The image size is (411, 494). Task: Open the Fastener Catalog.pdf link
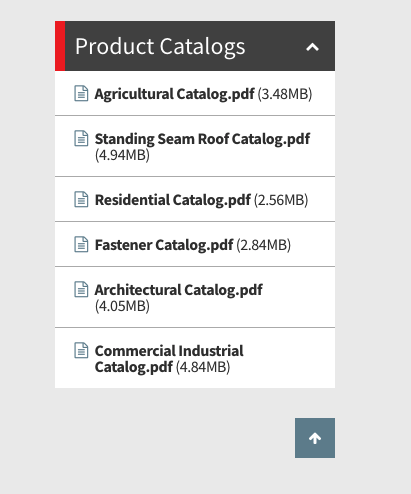164,245
